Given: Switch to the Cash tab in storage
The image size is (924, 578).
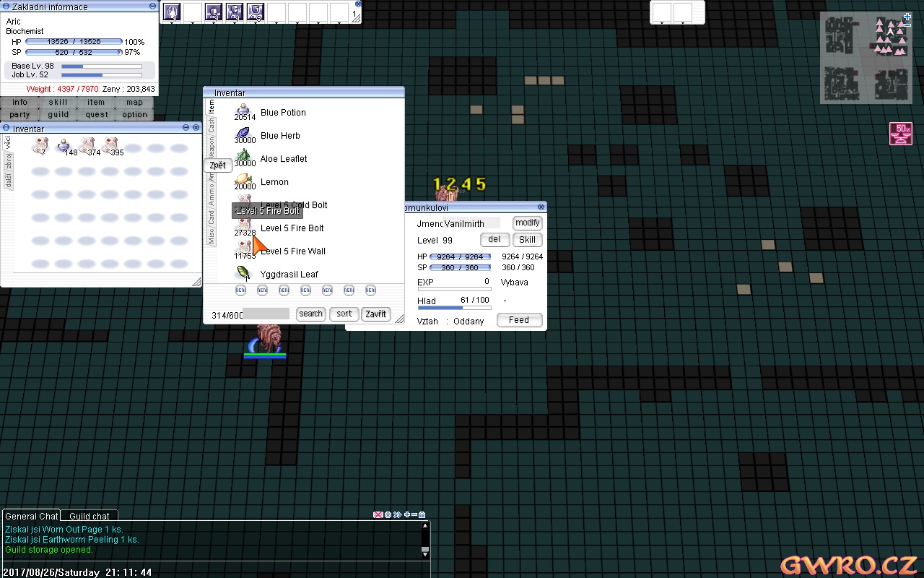Looking at the screenshot, I should click(x=212, y=125).
